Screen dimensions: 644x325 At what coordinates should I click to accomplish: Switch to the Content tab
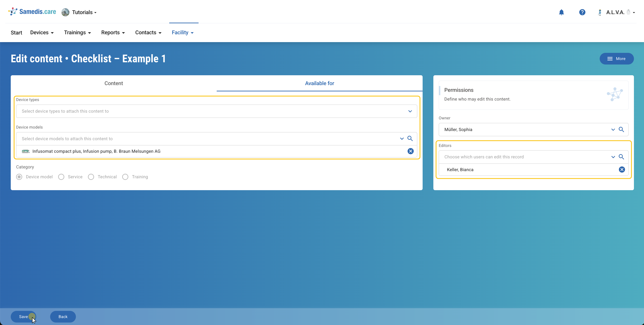[x=113, y=83]
